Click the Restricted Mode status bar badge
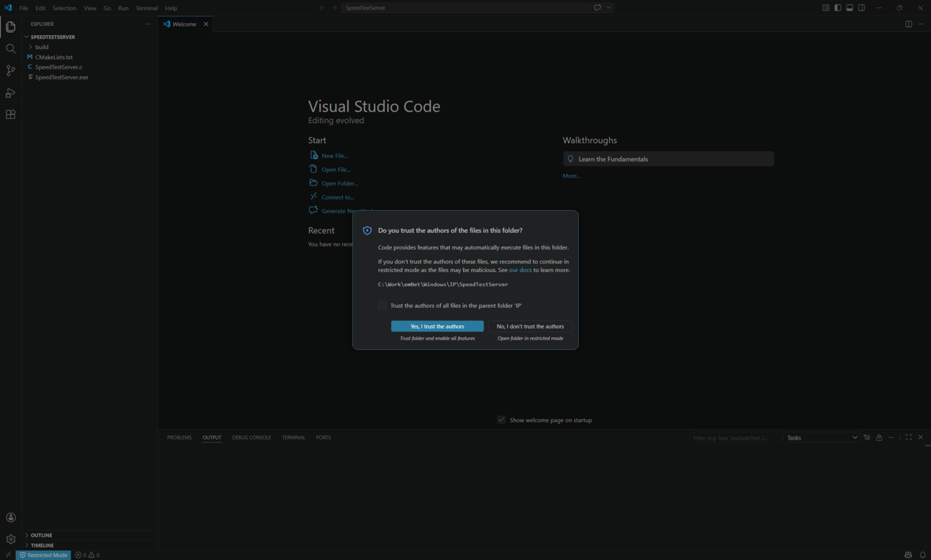931x560 pixels. (43, 555)
